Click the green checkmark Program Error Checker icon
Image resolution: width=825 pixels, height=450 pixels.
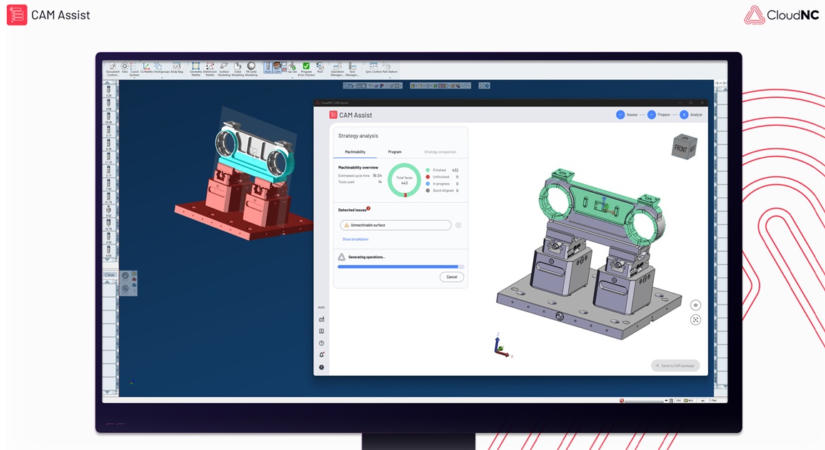tap(306, 66)
